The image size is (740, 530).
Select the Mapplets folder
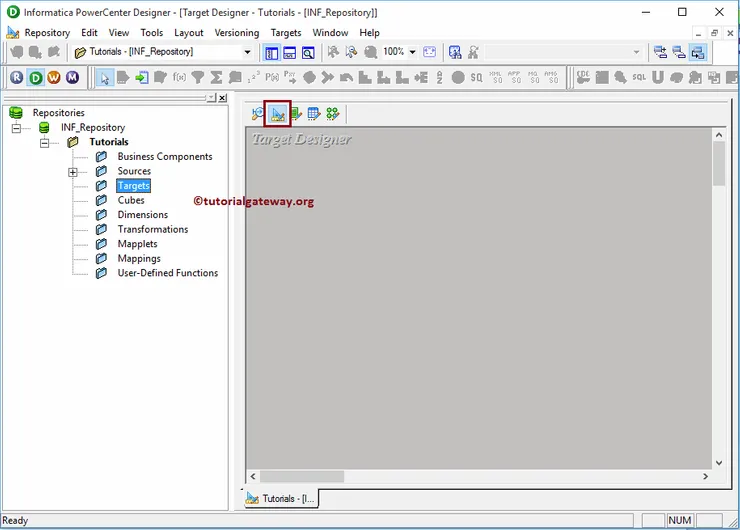(137, 244)
